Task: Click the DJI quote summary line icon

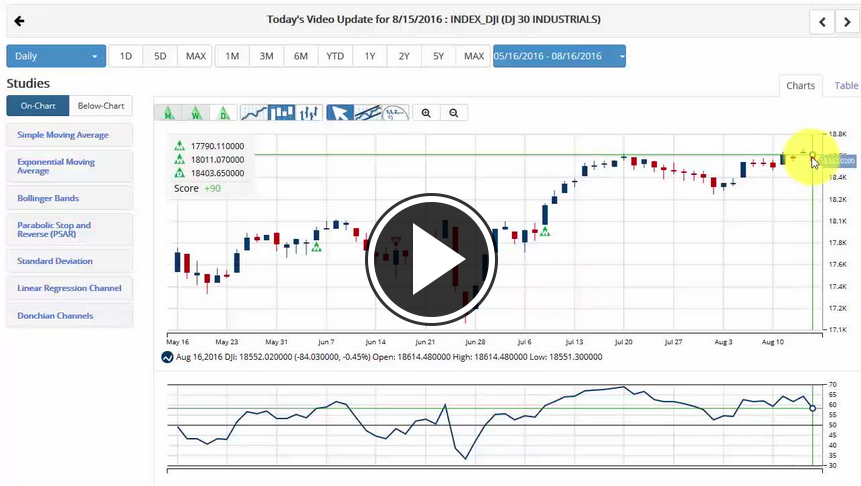Action: [x=167, y=357]
